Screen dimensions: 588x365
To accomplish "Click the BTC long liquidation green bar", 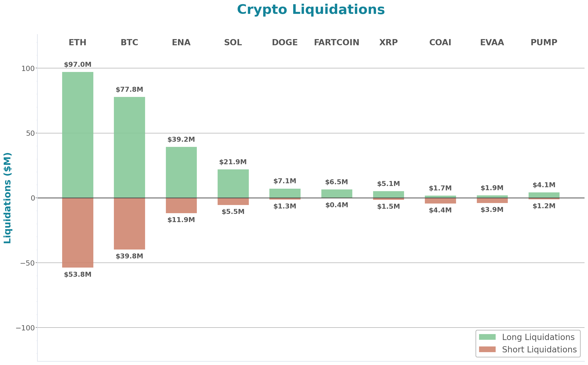I will point(129,147).
